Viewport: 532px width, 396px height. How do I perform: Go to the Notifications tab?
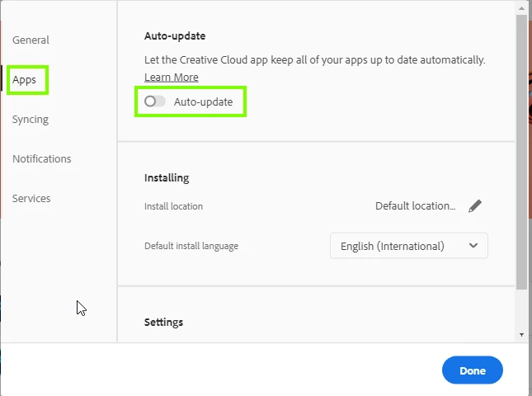pyautogui.click(x=42, y=158)
